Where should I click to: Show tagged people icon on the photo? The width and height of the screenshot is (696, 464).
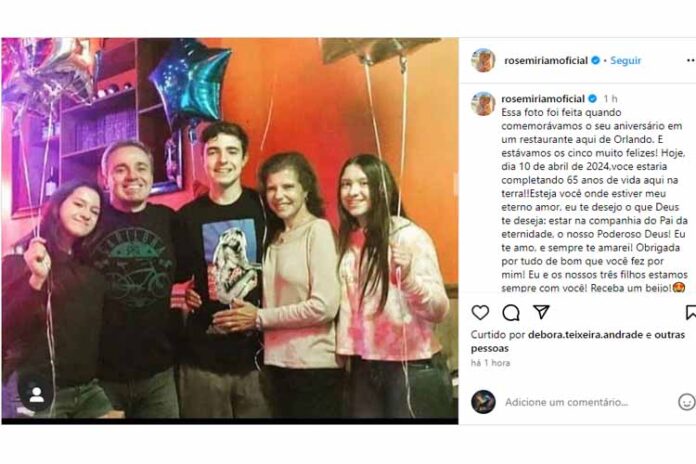[x=36, y=395]
